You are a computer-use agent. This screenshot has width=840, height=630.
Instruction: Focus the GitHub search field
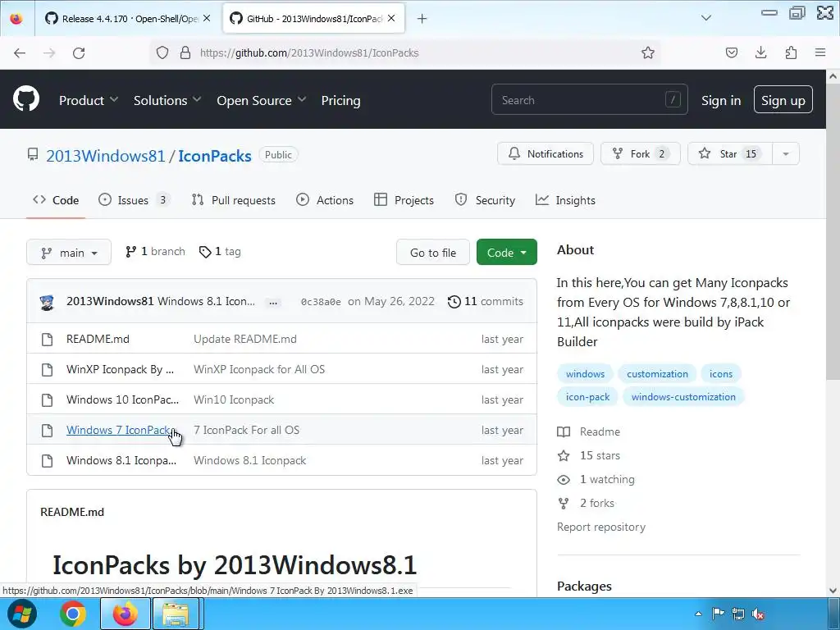click(589, 99)
